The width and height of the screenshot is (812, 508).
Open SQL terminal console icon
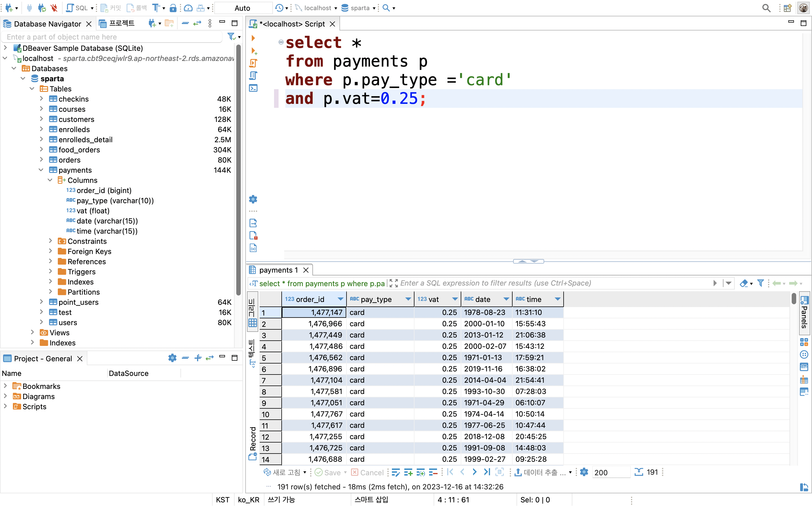253,88
